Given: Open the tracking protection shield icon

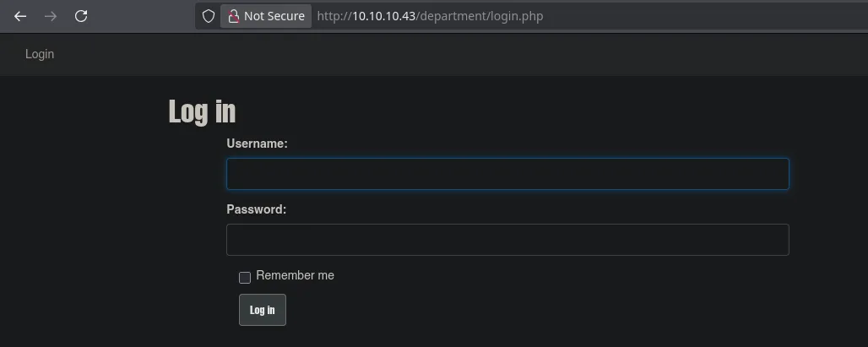Looking at the screenshot, I should pos(209,16).
